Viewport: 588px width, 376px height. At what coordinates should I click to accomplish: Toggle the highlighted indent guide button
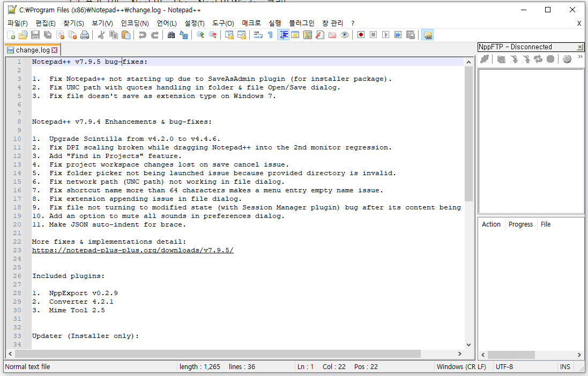tap(283, 35)
